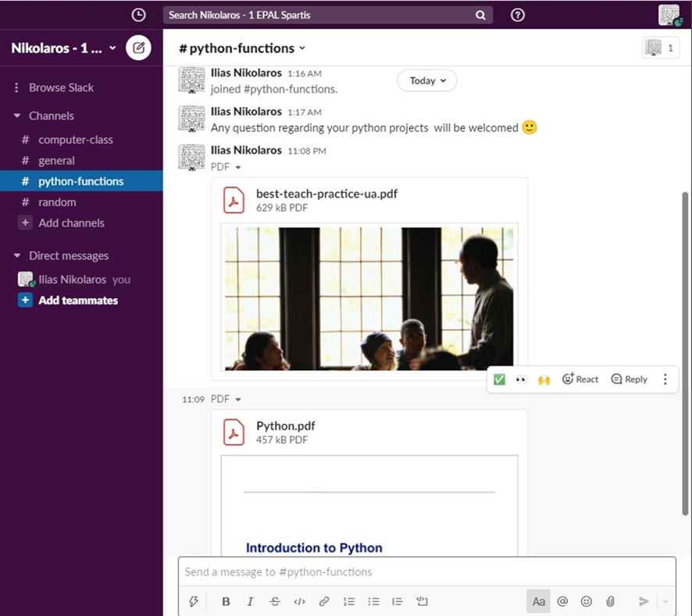Open the general channel
This screenshot has width=692, height=616.
56,161
